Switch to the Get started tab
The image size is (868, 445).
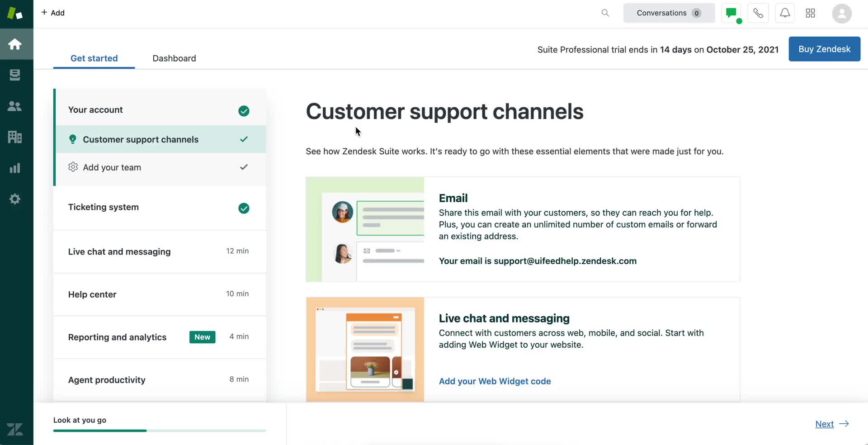point(94,58)
